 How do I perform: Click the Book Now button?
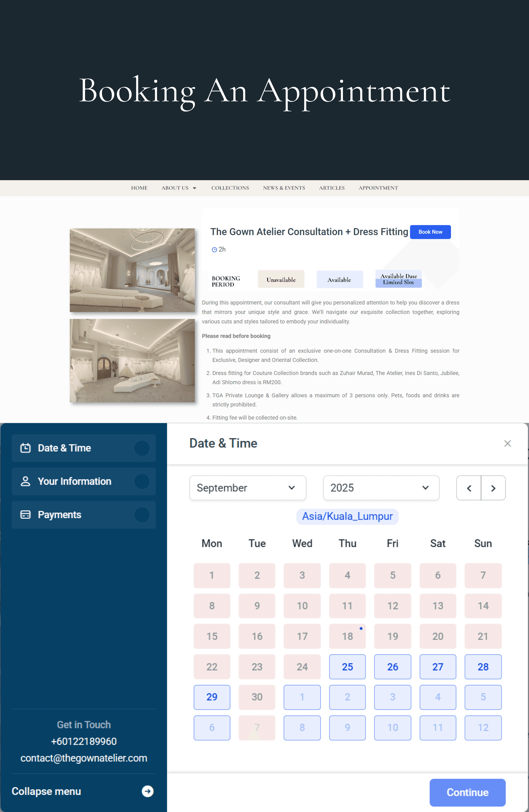[x=430, y=232]
